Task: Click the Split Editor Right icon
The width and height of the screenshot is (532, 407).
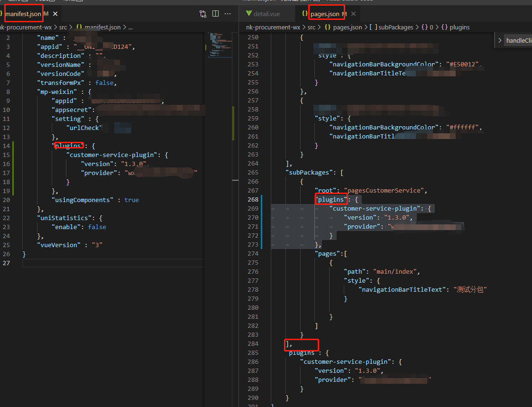Action: tap(215, 14)
